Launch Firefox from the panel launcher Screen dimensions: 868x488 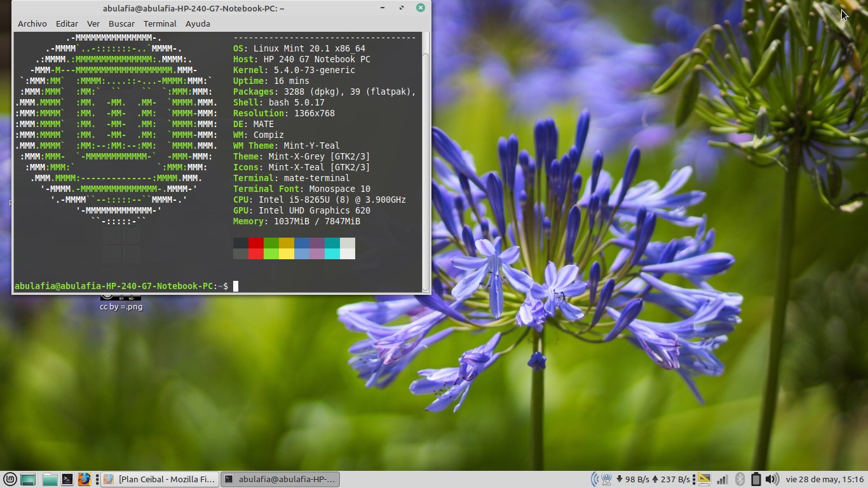(x=84, y=480)
